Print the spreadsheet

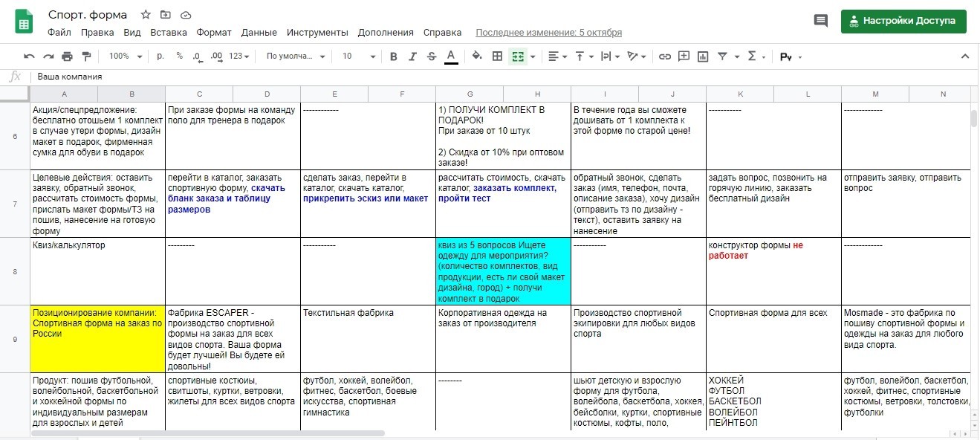68,56
